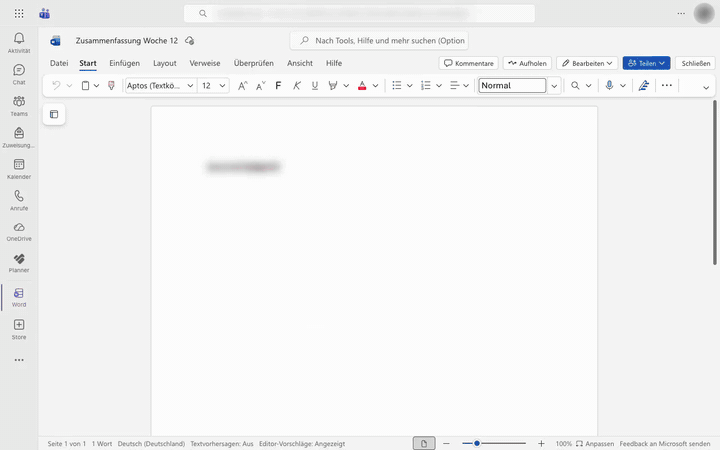The width and height of the screenshot is (720, 450).
Task: Open OneDrive in the sidebar
Action: click(x=19, y=232)
